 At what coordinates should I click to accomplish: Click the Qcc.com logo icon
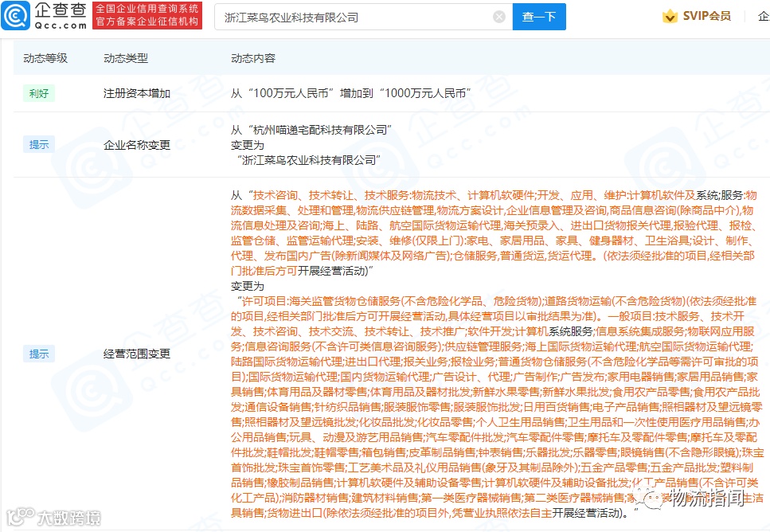(x=15, y=16)
